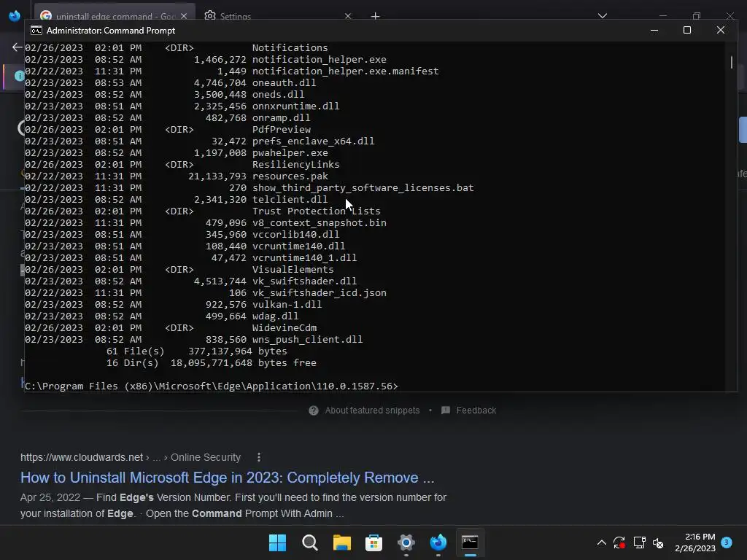The width and height of the screenshot is (747, 560).
Task: Open About featured snippets link
Action: tap(372, 411)
